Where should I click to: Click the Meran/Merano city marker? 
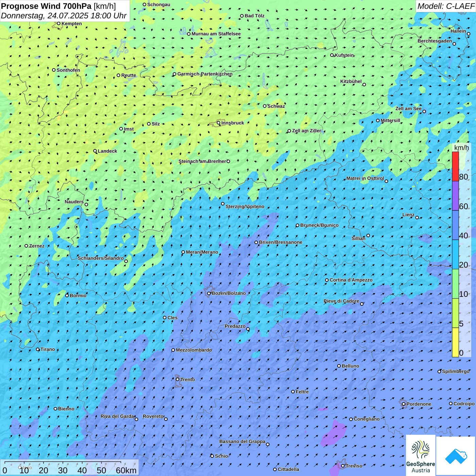point(183,252)
